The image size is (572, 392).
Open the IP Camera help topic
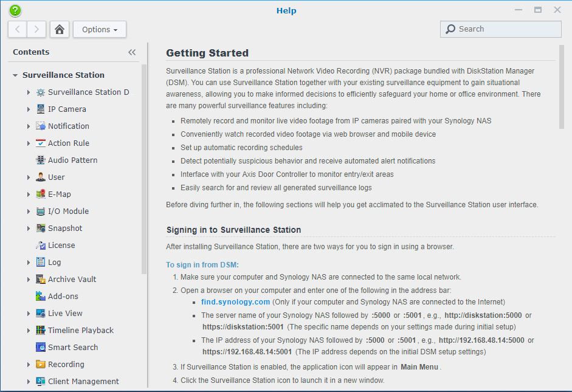pyautogui.click(x=67, y=109)
